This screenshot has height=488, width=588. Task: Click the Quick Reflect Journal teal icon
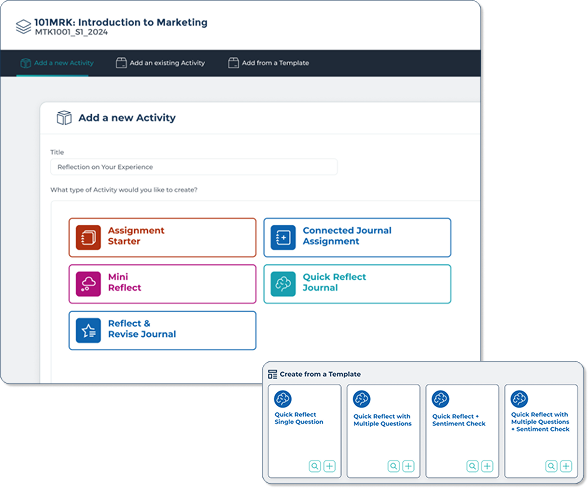point(283,284)
